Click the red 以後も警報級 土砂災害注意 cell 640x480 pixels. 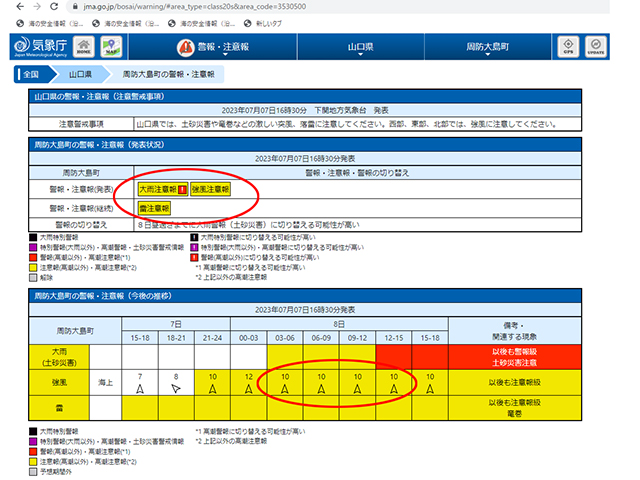tap(514, 357)
